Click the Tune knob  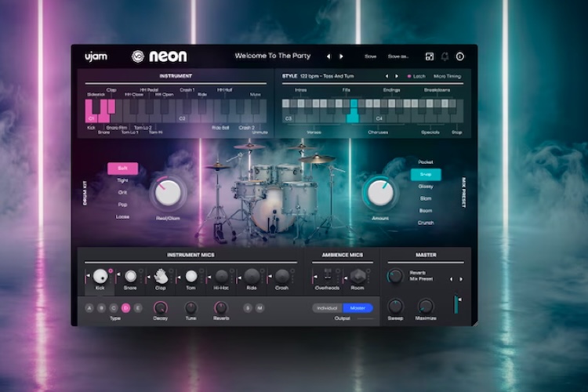(191, 308)
